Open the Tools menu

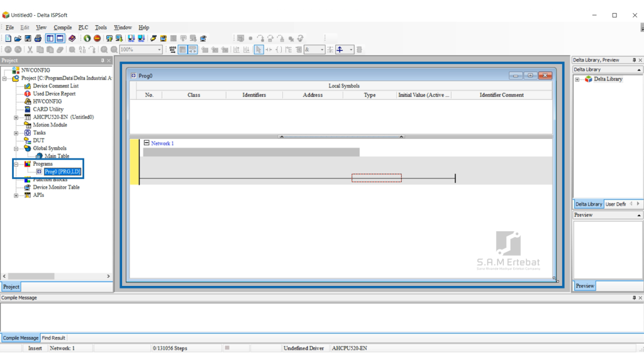click(x=101, y=28)
